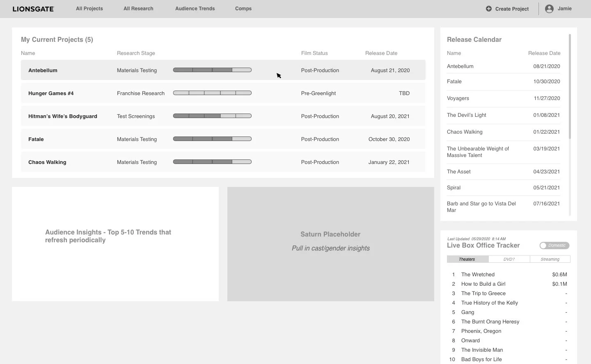Image resolution: width=591 pixels, height=364 pixels.
Task: Click the January 22, 2021 release date
Action: tap(389, 162)
